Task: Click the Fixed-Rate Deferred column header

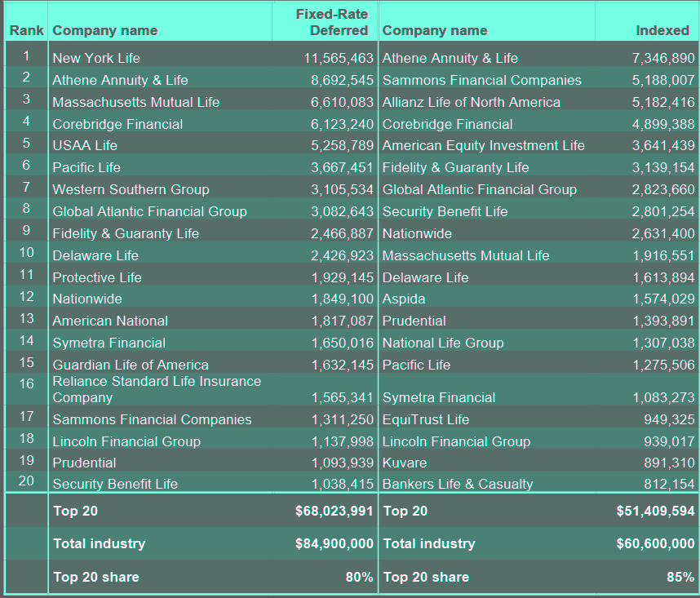Action: [330, 23]
